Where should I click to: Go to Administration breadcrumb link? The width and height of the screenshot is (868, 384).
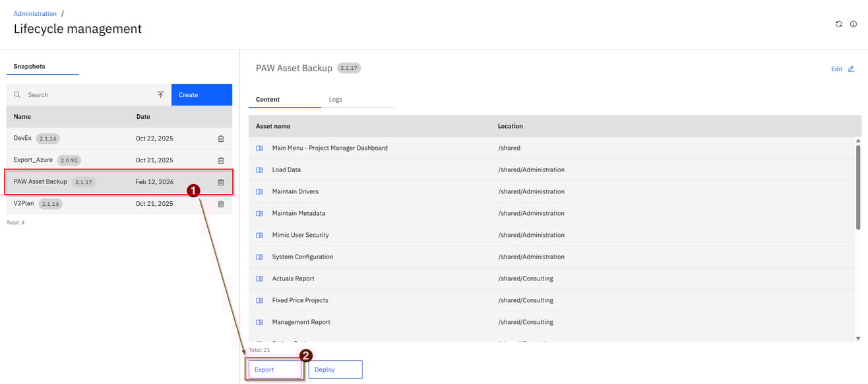click(35, 14)
